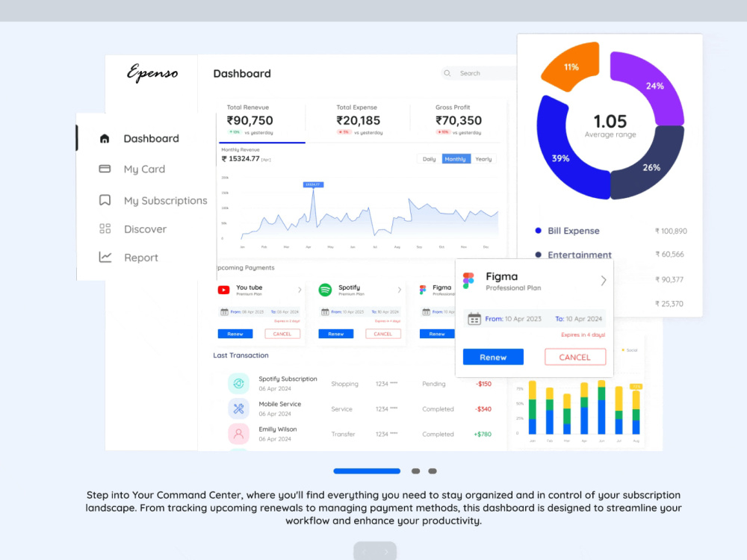The width and height of the screenshot is (747, 560).
Task: Click the Figma logo in enlarged card
Action: tap(468, 281)
